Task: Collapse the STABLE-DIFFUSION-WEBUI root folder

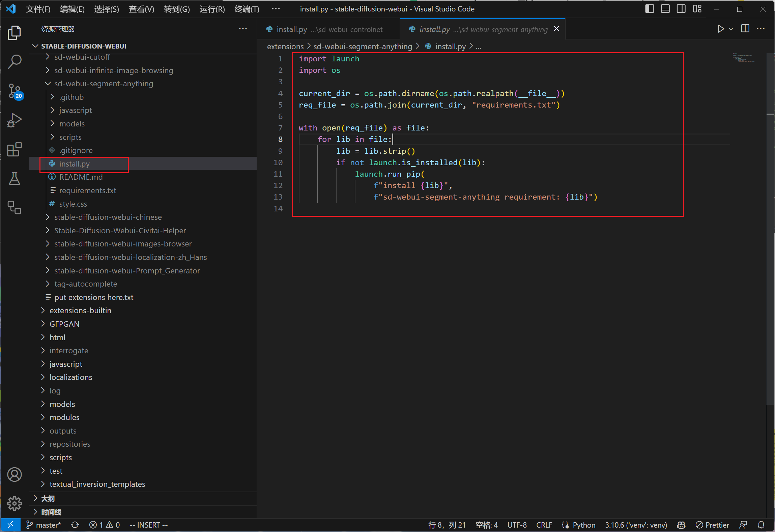Action: [35, 46]
